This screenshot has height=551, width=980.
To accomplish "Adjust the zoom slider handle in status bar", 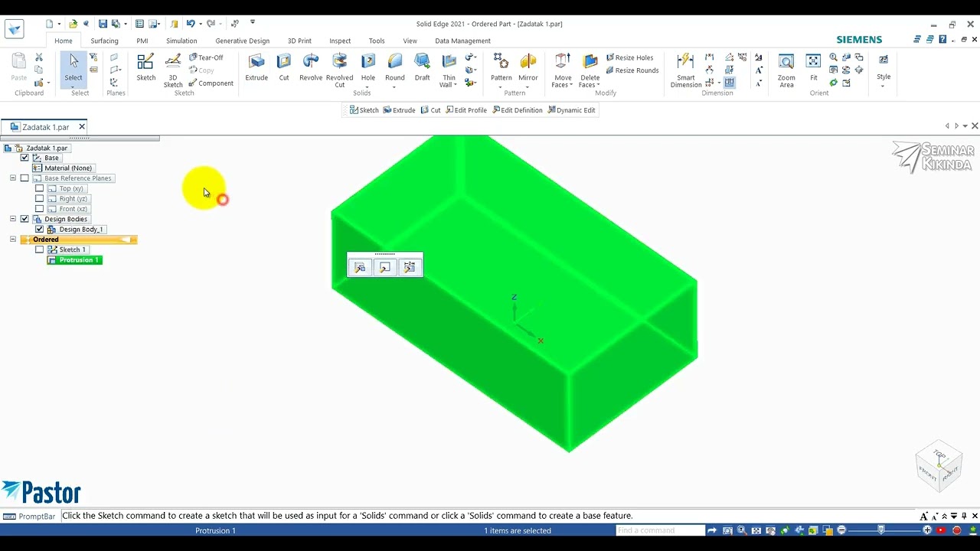I will click(x=881, y=530).
